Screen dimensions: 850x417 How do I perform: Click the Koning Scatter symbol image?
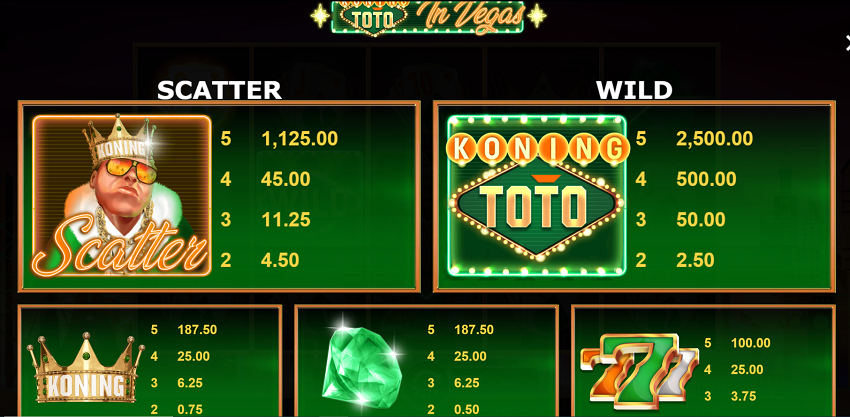pos(121,195)
